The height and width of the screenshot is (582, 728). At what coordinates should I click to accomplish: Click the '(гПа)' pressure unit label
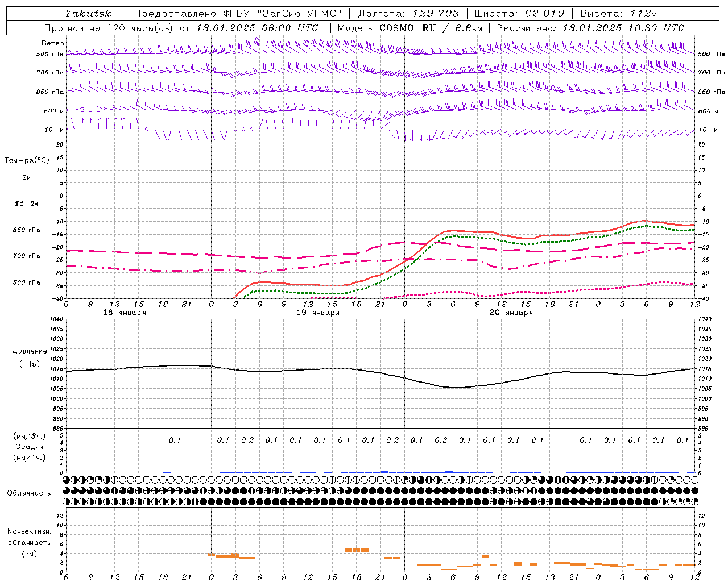[30, 364]
